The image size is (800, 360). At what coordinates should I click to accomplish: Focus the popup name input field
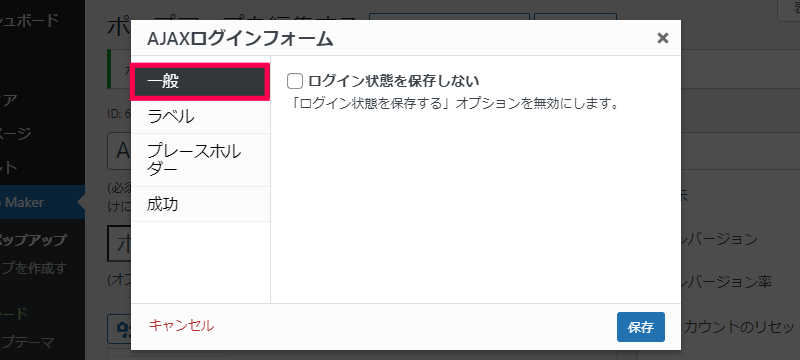pos(119,151)
